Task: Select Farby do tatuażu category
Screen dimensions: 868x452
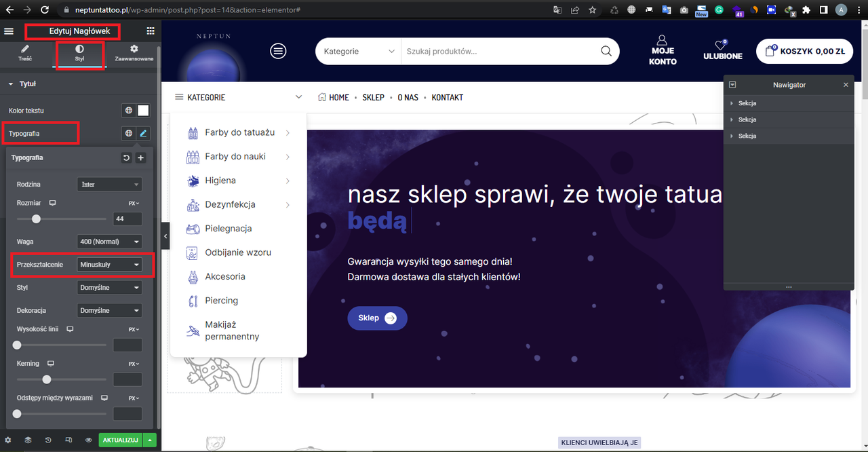Action: [240, 132]
